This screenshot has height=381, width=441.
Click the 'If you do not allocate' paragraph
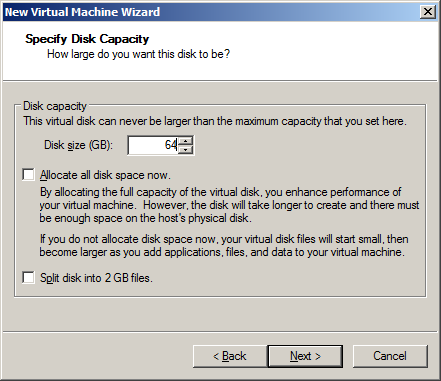pyautogui.click(x=224, y=246)
